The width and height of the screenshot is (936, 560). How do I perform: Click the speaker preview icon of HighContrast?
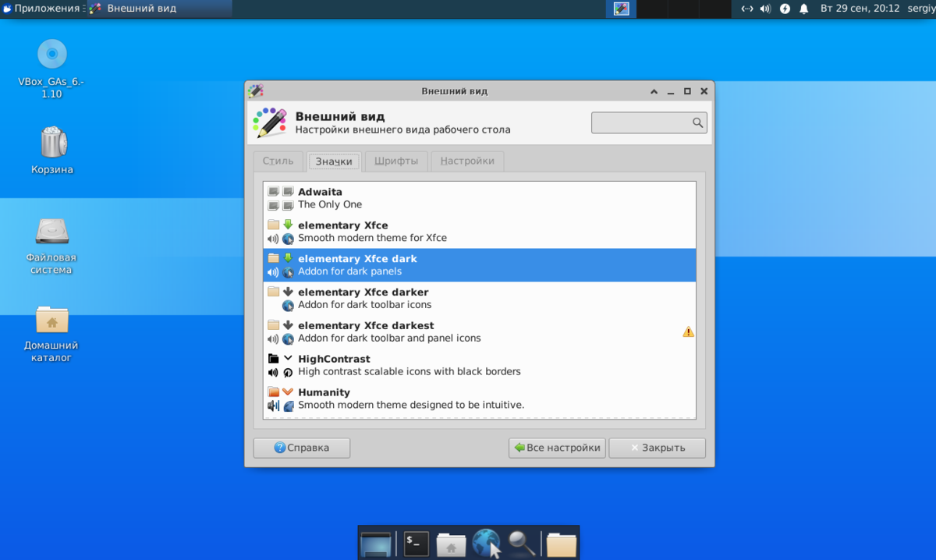(x=273, y=373)
